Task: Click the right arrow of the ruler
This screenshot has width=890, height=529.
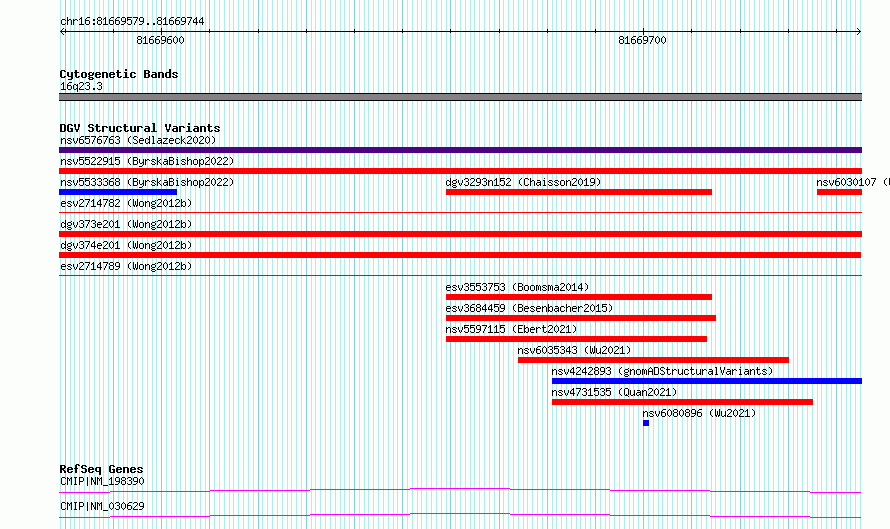Action: (858, 32)
